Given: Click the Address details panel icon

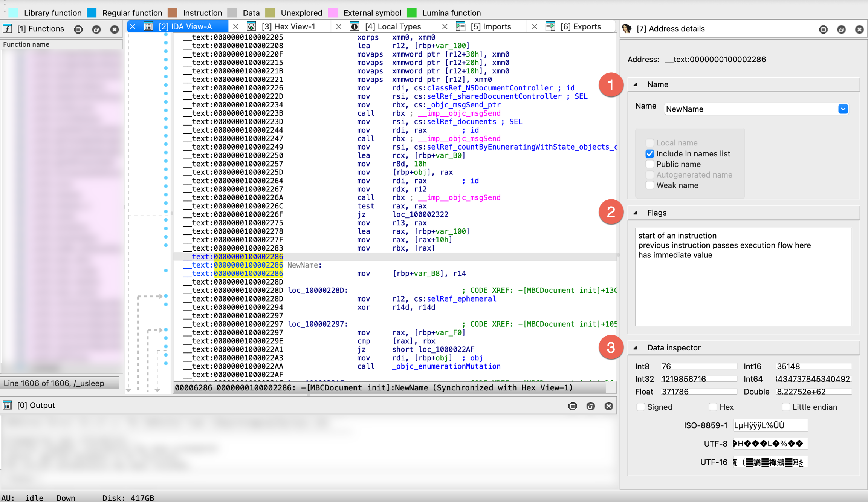Looking at the screenshot, I should click(627, 29).
